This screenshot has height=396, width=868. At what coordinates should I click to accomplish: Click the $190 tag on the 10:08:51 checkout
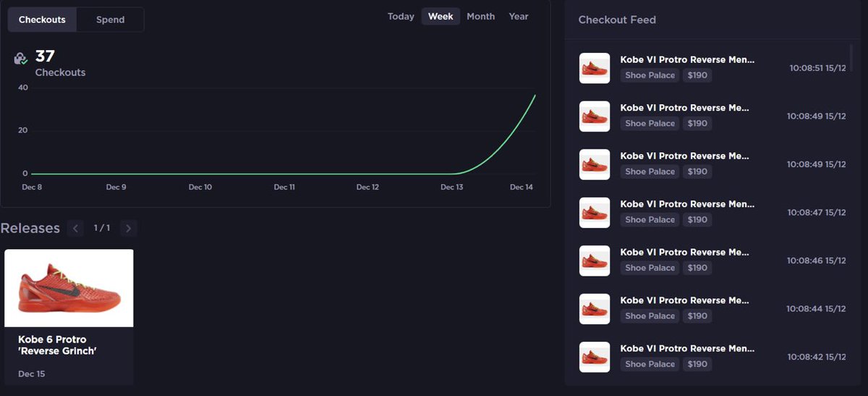(697, 75)
